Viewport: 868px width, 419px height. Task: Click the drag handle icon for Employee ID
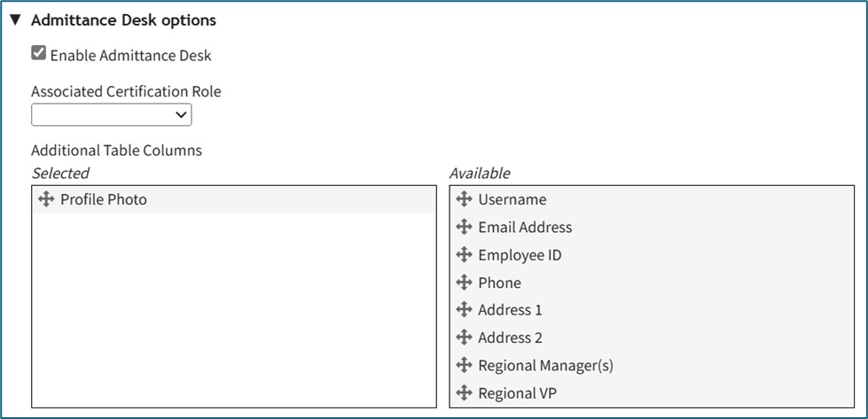[464, 255]
